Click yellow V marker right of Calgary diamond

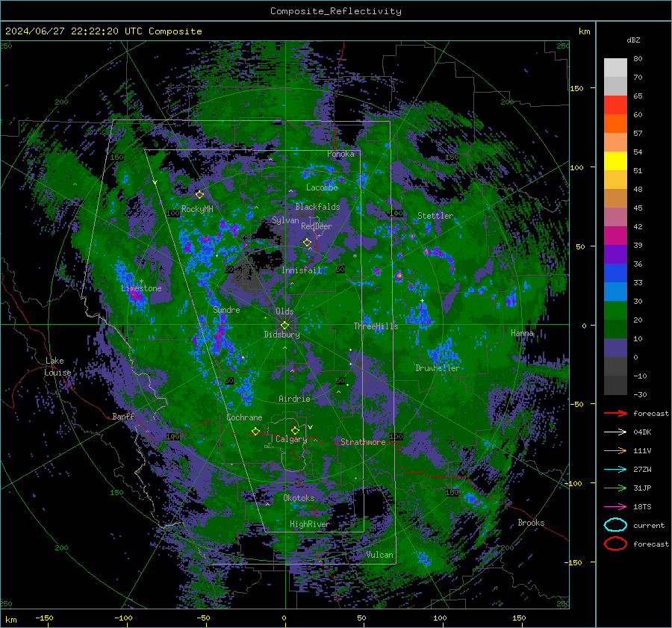click(x=310, y=427)
